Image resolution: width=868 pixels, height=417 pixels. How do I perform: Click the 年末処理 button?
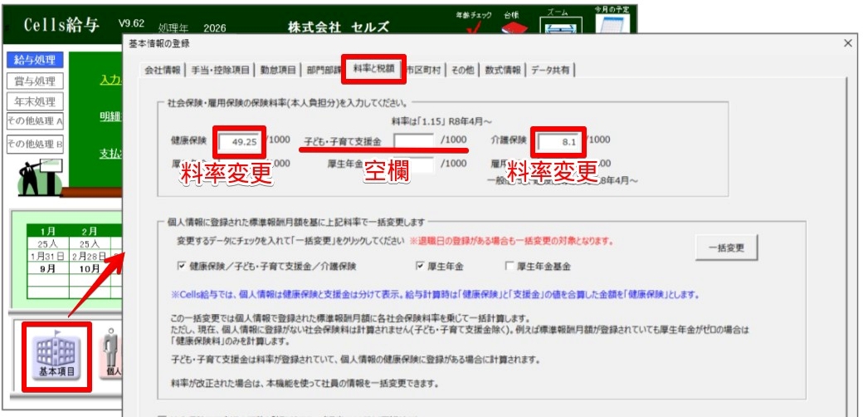[34, 102]
